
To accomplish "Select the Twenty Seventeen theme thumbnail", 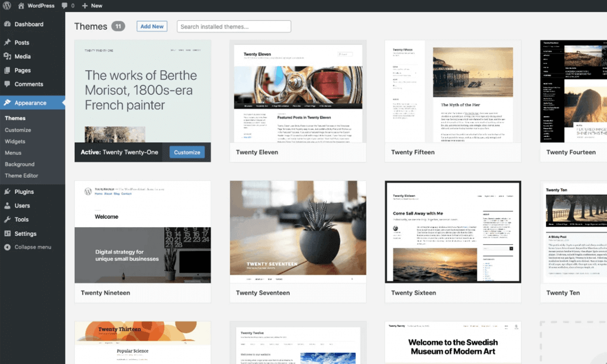I will click(298, 232).
